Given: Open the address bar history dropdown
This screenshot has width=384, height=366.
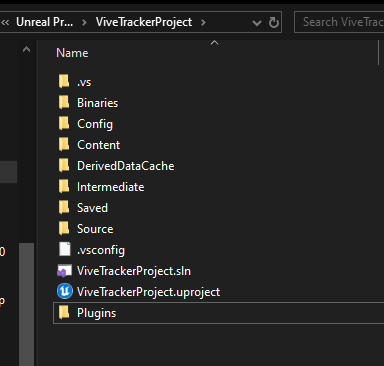Looking at the screenshot, I should click(257, 23).
